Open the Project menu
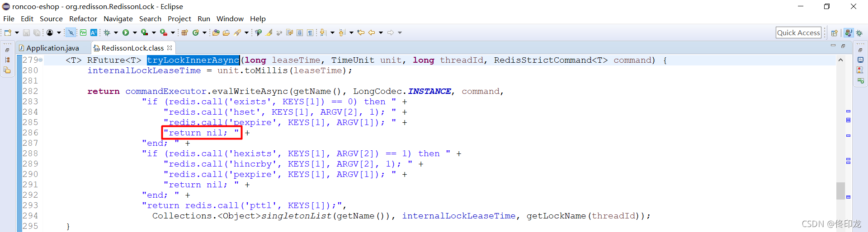This screenshot has width=868, height=232. (x=179, y=19)
